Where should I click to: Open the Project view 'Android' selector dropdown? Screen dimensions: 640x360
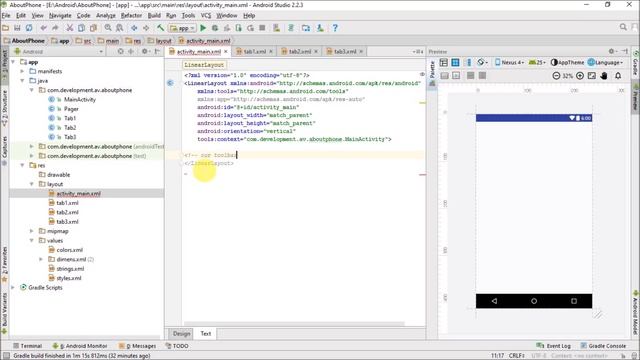[x=59, y=52]
